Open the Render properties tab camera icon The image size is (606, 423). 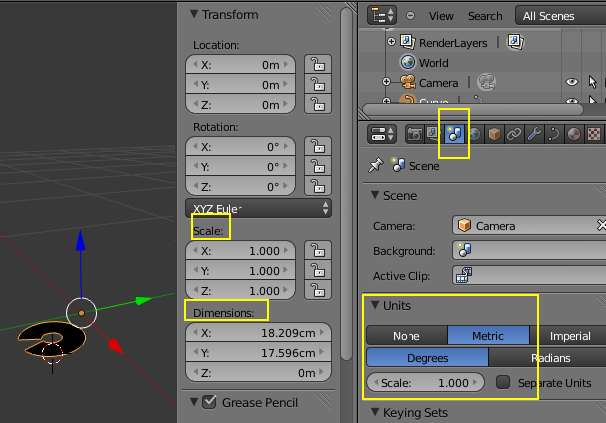414,135
